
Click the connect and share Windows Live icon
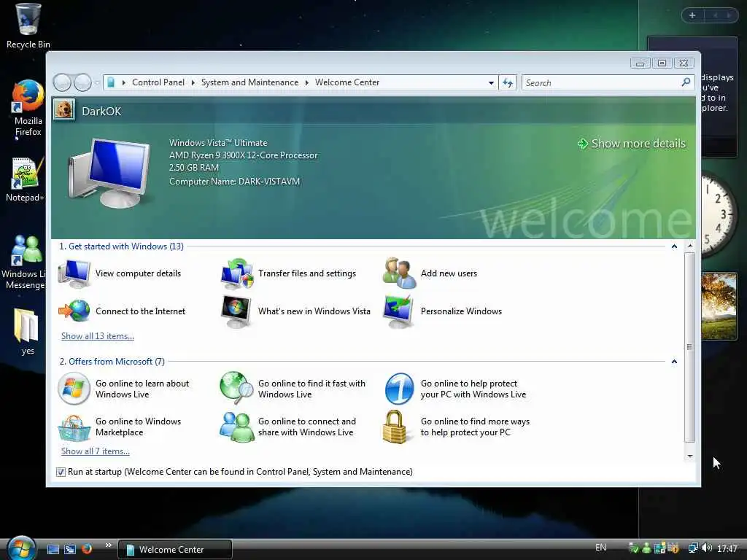click(237, 427)
